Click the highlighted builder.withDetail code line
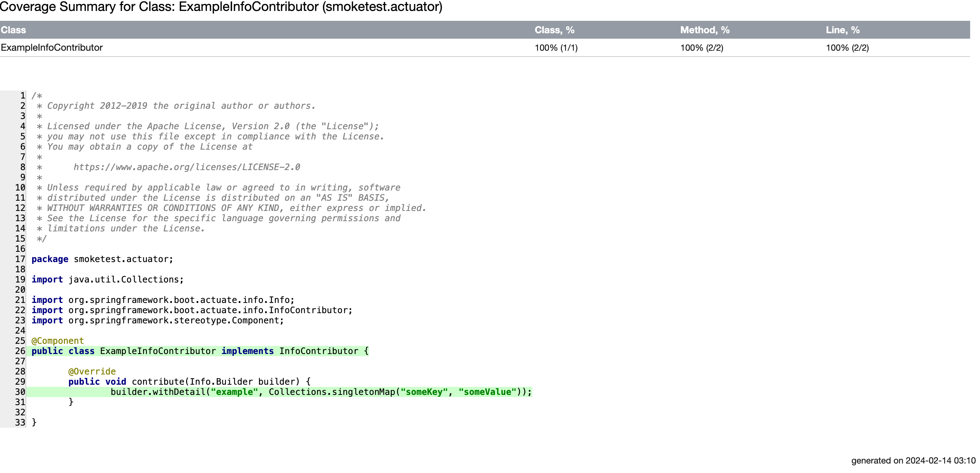This screenshot has width=980, height=473. 320,392
